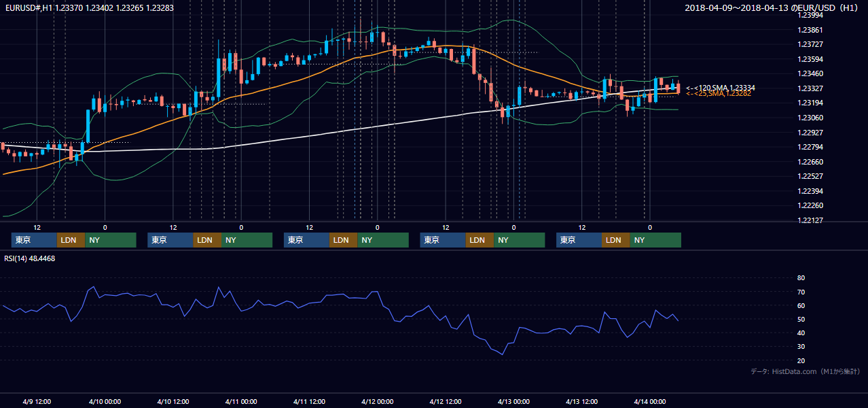Screen dimensions: 868x408
Task: Click the 4/11 00:00 date label
Action: [x=241, y=401]
